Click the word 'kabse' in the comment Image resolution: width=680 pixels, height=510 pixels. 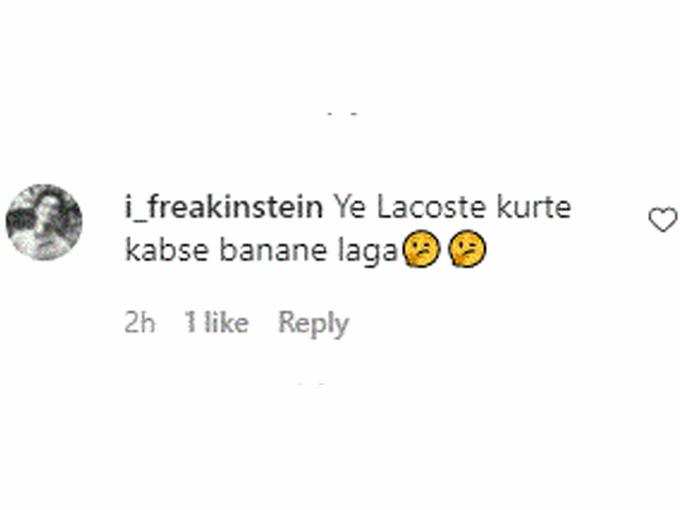pyautogui.click(x=167, y=250)
